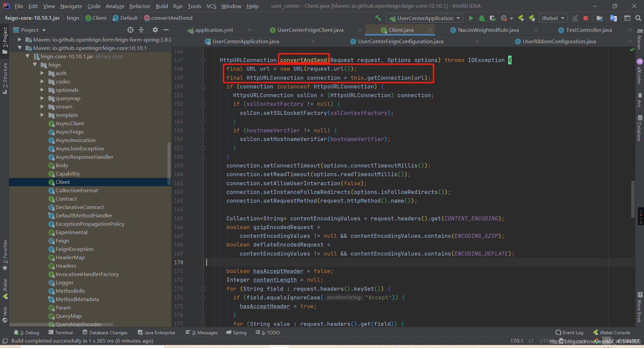This screenshot has height=348, width=644.
Task: Expand the codec package folder
Action: click(42, 81)
